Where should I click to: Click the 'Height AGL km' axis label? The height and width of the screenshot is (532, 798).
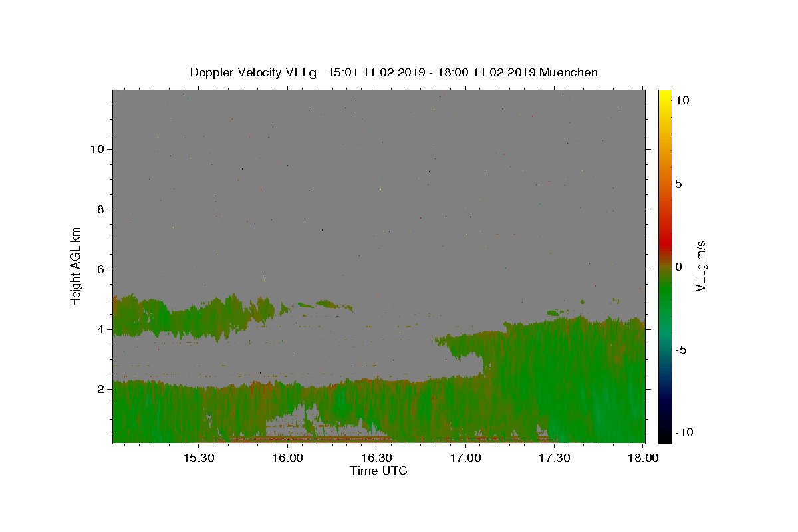[x=76, y=266]
